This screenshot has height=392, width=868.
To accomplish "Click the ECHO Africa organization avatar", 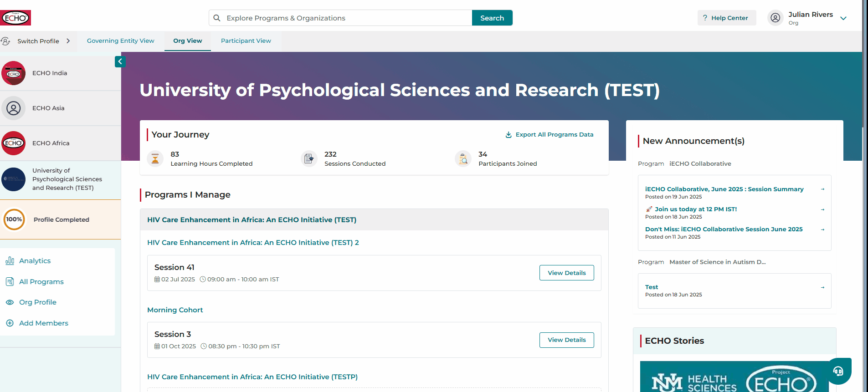I will [14, 143].
